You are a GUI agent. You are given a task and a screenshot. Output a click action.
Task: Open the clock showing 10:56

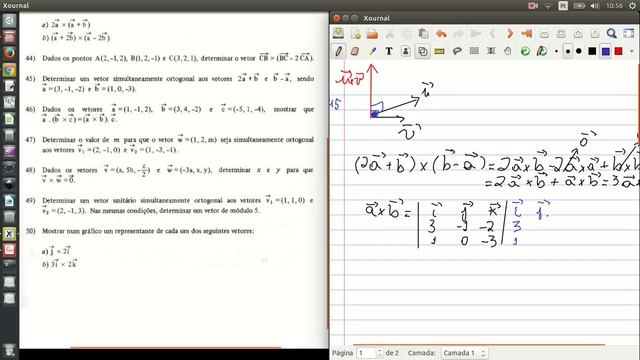(x=614, y=6)
